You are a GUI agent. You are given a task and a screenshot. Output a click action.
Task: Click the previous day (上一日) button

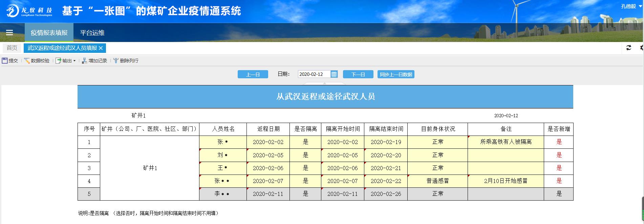[x=253, y=75]
